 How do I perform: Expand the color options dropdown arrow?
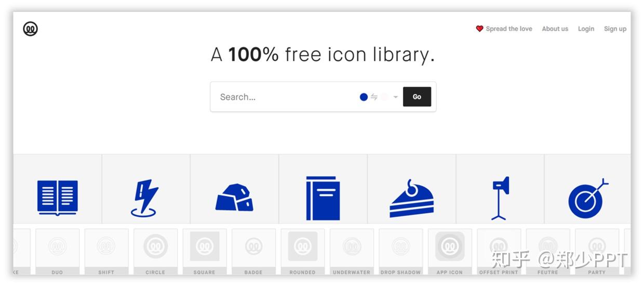[x=395, y=97]
